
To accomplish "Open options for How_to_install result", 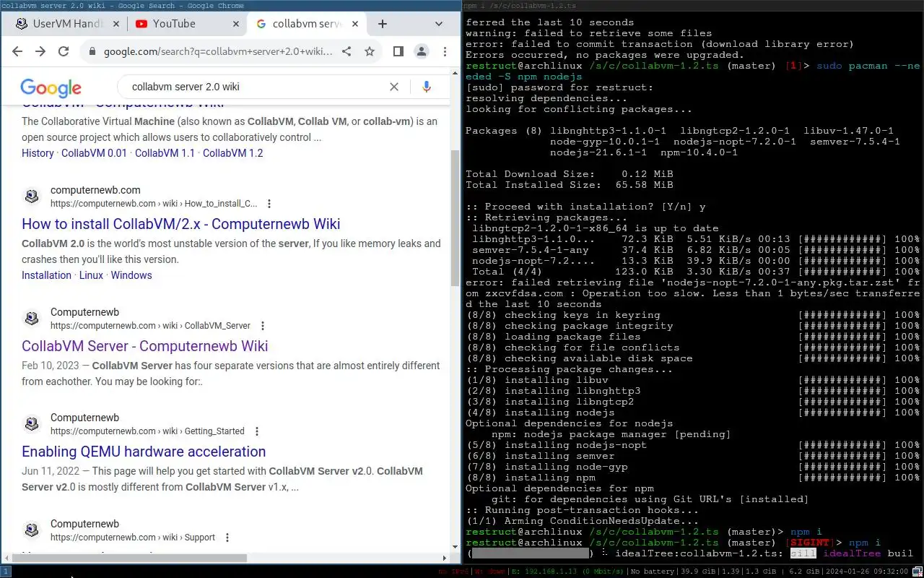I will [269, 204].
